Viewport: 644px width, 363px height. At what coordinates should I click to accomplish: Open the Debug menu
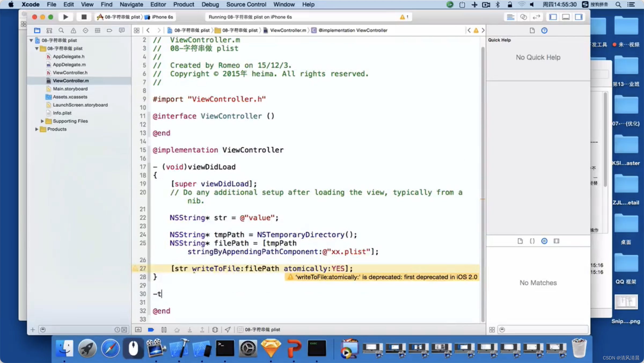[x=210, y=4]
